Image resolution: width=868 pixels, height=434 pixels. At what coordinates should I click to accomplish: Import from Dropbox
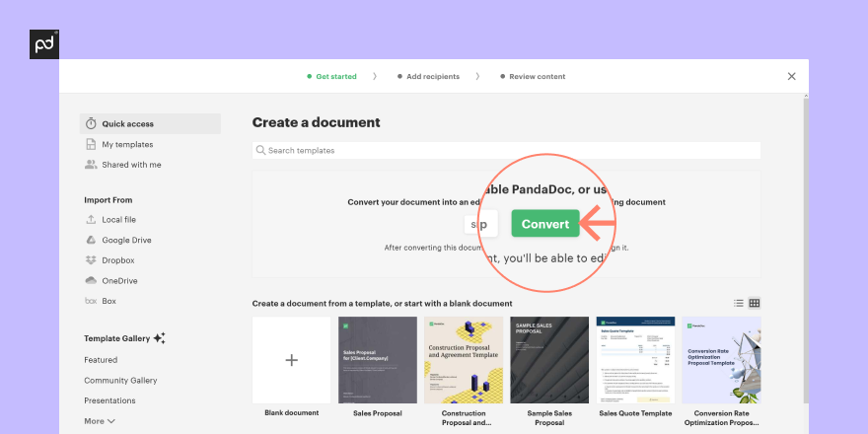point(118,260)
